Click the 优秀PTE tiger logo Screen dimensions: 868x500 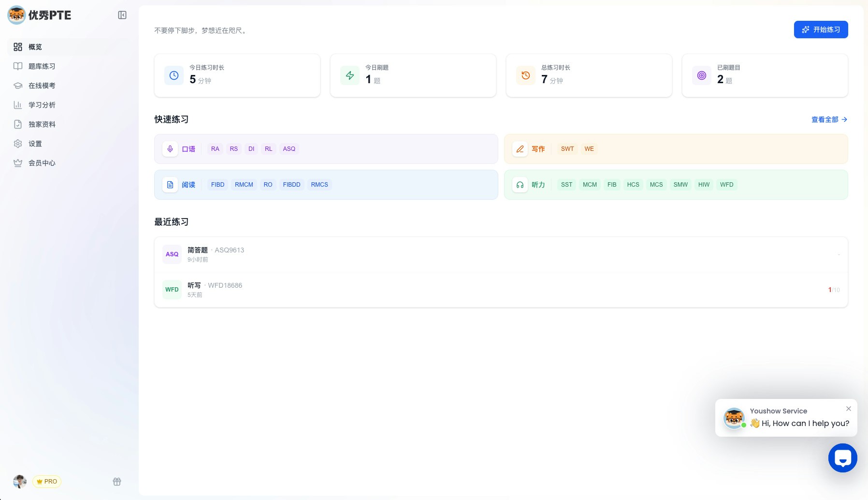coord(16,15)
